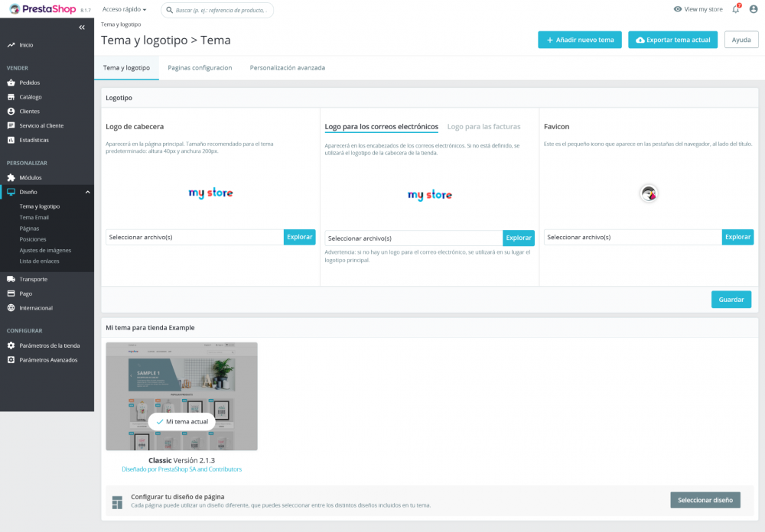Open notifications with the bell icon
765x532 pixels.
pos(736,9)
